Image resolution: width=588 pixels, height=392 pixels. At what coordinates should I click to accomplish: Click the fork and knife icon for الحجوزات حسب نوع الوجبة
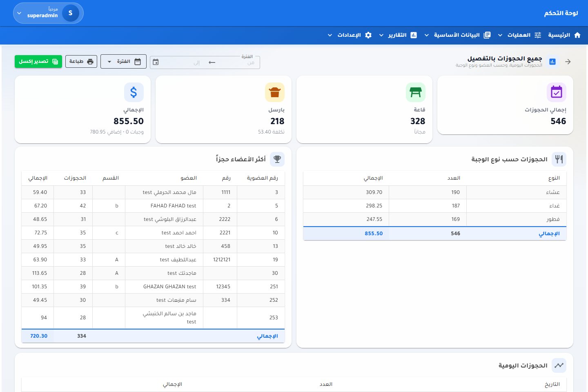click(559, 159)
